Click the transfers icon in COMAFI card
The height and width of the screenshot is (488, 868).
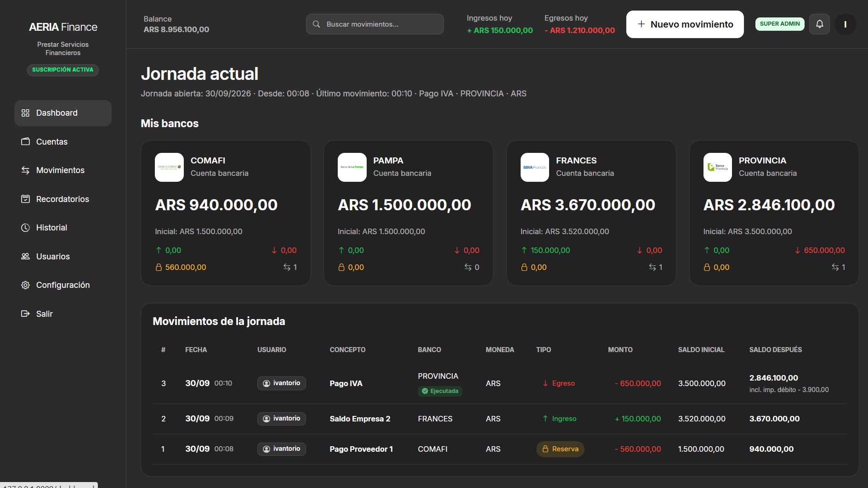click(x=287, y=267)
